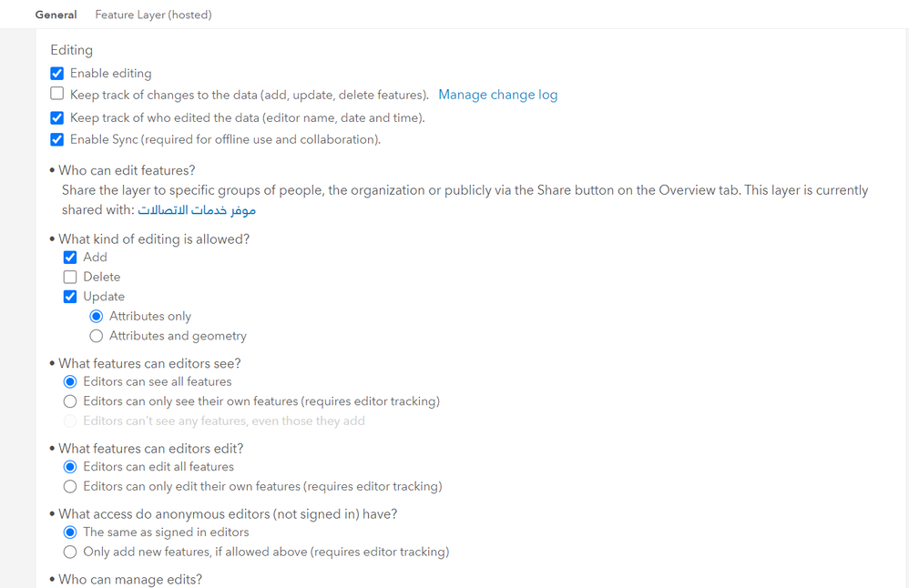Select Editors can edit all features

(70, 467)
